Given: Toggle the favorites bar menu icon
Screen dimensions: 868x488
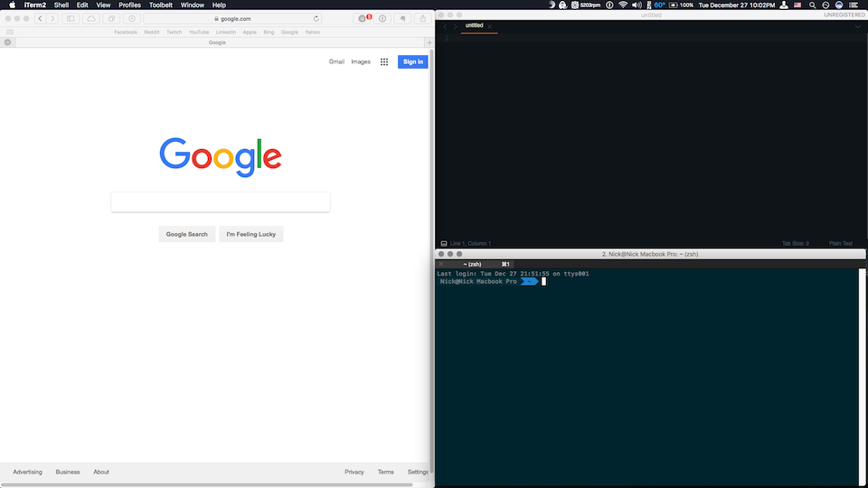Looking at the screenshot, I should point(10,33).
